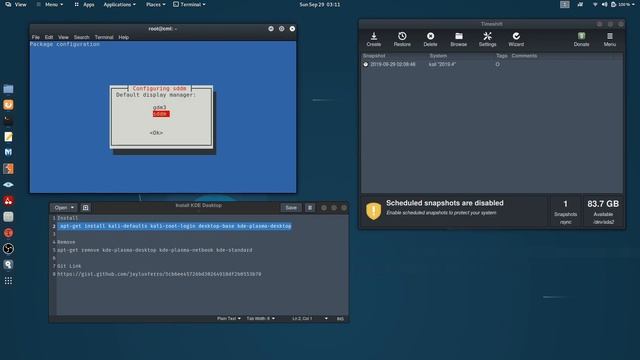Click the Restore icon in Timeshift
Viewport: 640px width, 360px height.
(x=402, y=39)
